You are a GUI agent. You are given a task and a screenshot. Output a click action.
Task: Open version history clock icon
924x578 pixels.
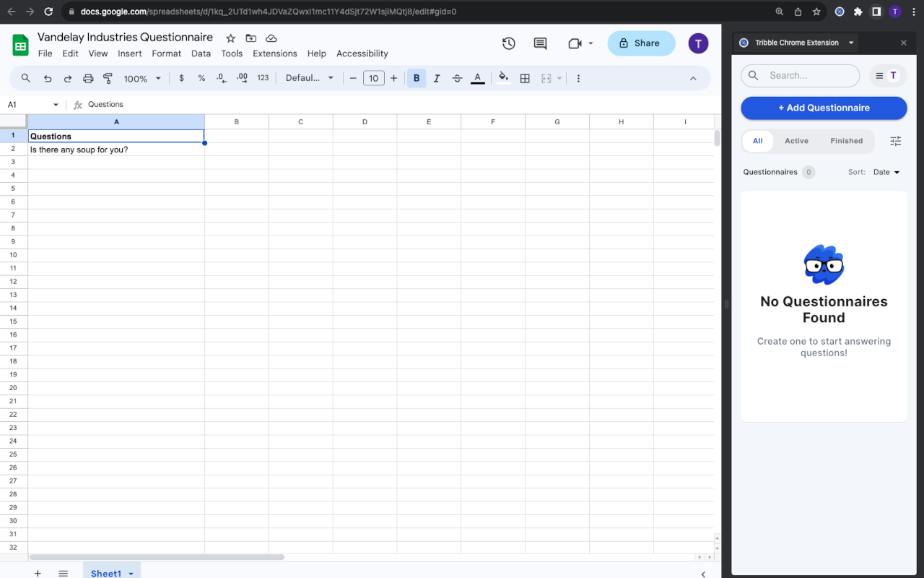pyautogui.click(x=509, y=43)
